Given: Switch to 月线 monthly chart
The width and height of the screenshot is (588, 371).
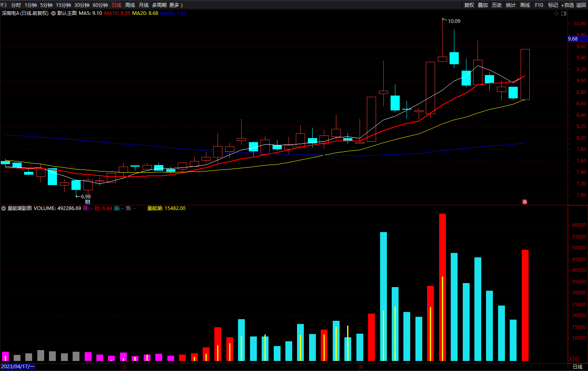Looking at the screenshot, I should (144, 5).
